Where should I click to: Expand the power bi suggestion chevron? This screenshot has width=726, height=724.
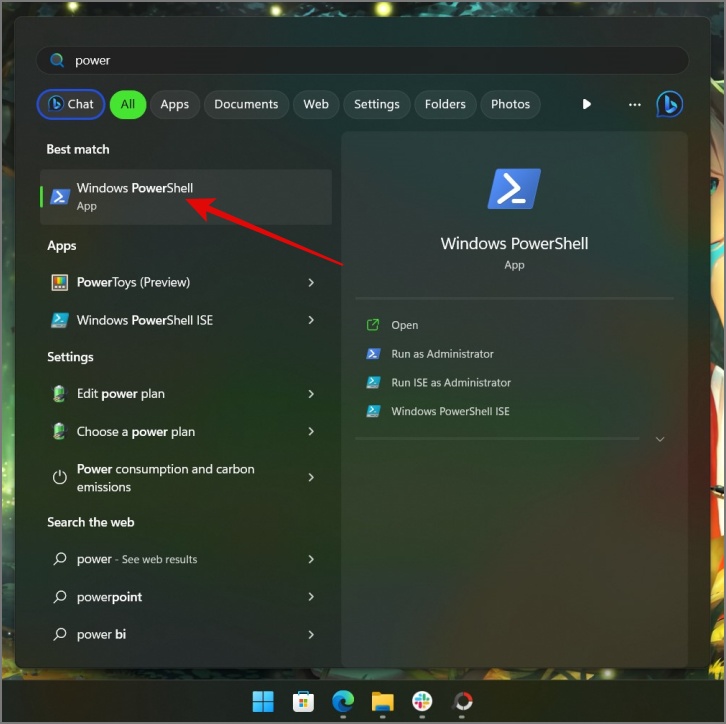311,635
